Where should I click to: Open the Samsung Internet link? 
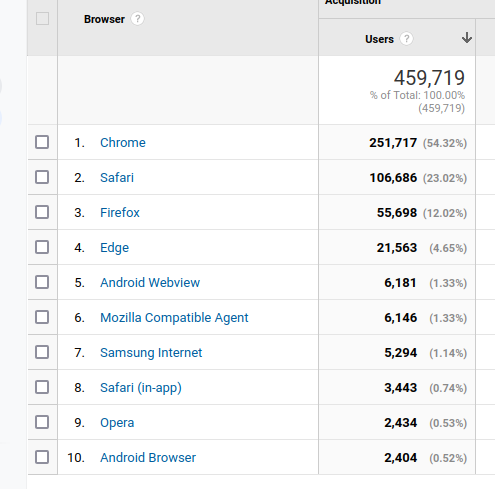click(x=151, y=353)
